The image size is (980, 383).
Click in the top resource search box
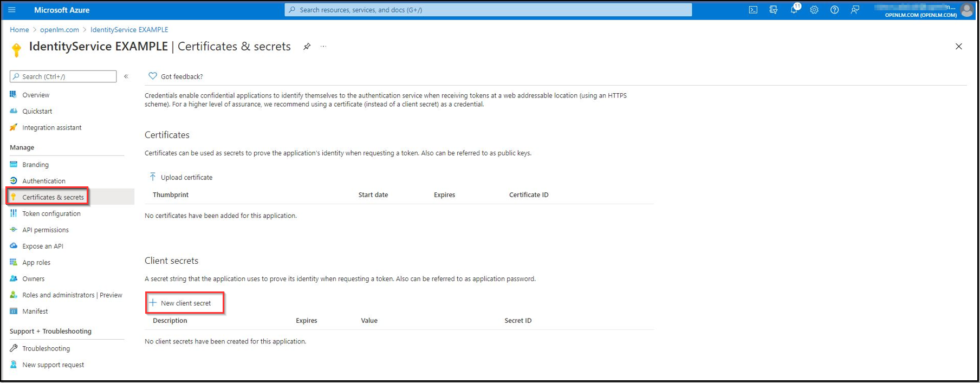click(488, 10)
